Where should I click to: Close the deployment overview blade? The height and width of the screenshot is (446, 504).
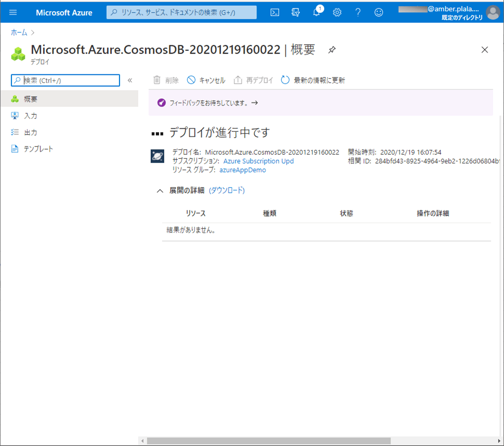(x=485, y=50)
